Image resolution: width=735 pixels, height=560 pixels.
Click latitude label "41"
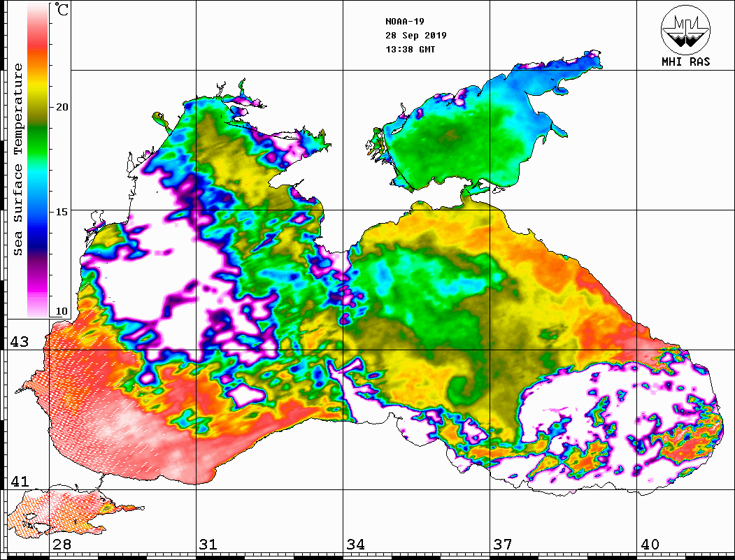(20, 481)
